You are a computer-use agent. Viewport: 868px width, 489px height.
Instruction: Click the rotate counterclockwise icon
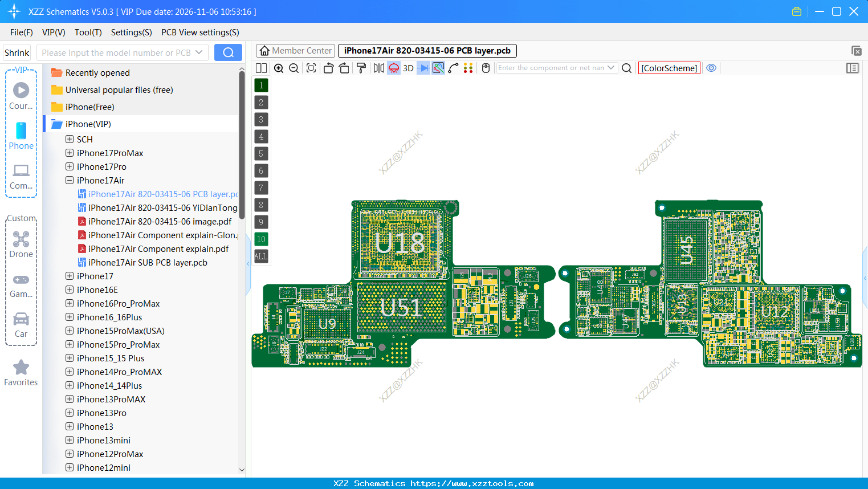[328, 68]
